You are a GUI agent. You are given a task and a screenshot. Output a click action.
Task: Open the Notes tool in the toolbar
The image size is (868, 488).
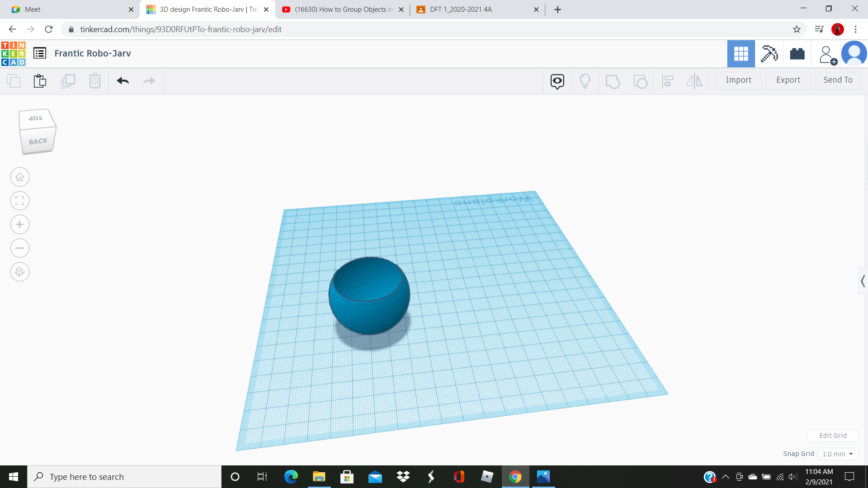(x=557, y=81)
